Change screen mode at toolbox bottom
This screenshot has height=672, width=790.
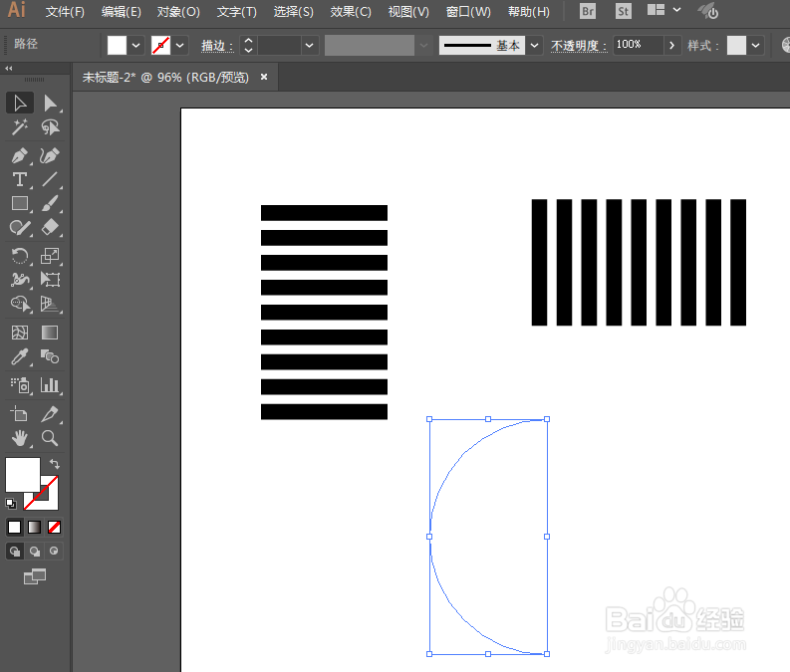coord(35,576)
